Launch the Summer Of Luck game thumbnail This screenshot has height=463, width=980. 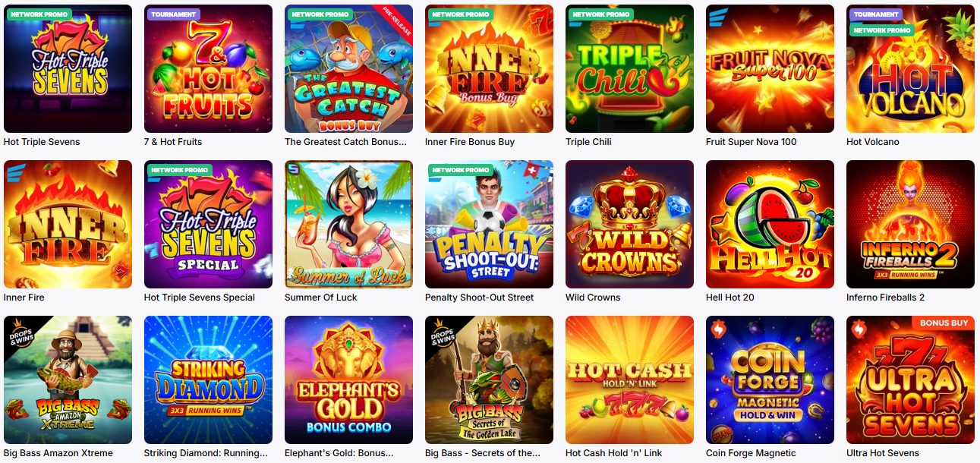pos(348,225)
